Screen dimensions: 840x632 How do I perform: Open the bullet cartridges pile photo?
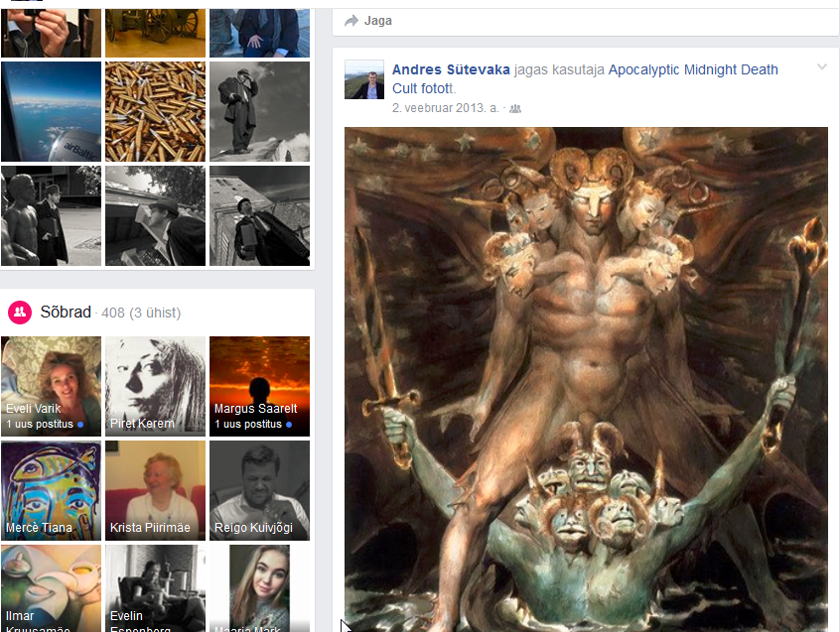pos(155,111)
